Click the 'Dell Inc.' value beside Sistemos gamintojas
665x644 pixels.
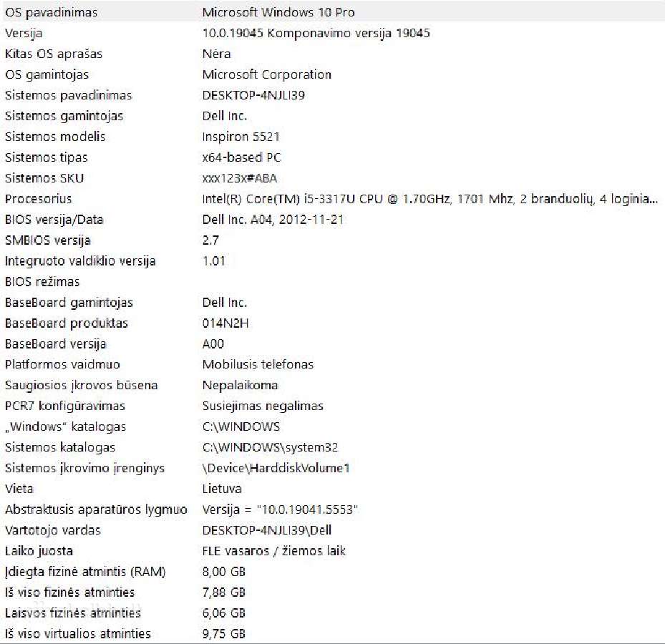tap(224, 116)
